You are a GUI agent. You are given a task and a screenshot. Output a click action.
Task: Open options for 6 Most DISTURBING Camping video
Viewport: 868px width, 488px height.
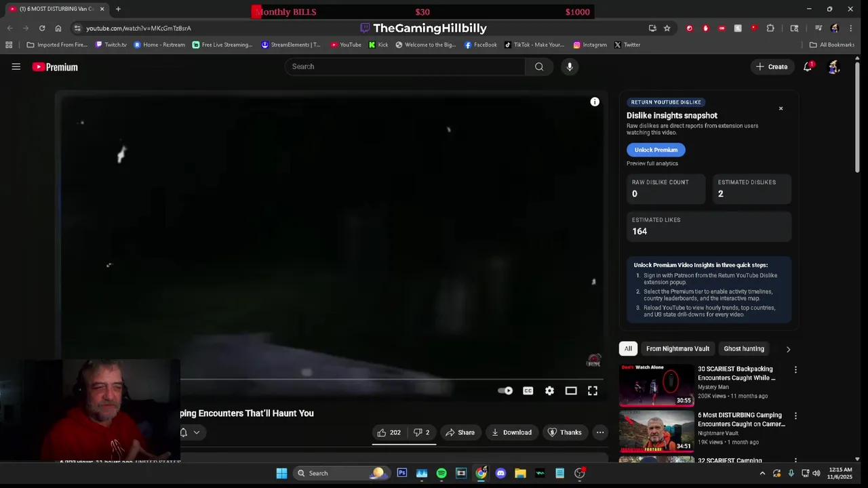(x=795, y=416)
